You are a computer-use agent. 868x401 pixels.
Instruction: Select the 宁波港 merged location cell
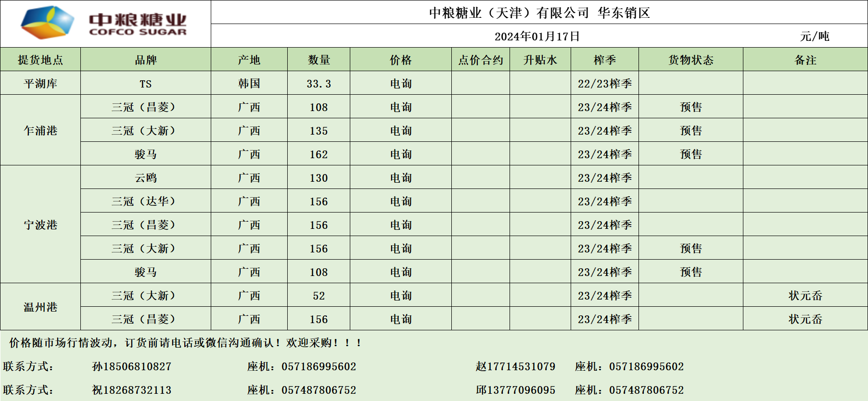[x=40, y=225]
